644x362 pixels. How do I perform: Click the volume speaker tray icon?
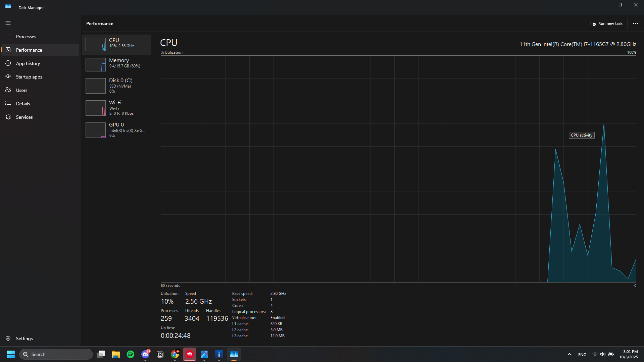(602, 354)
